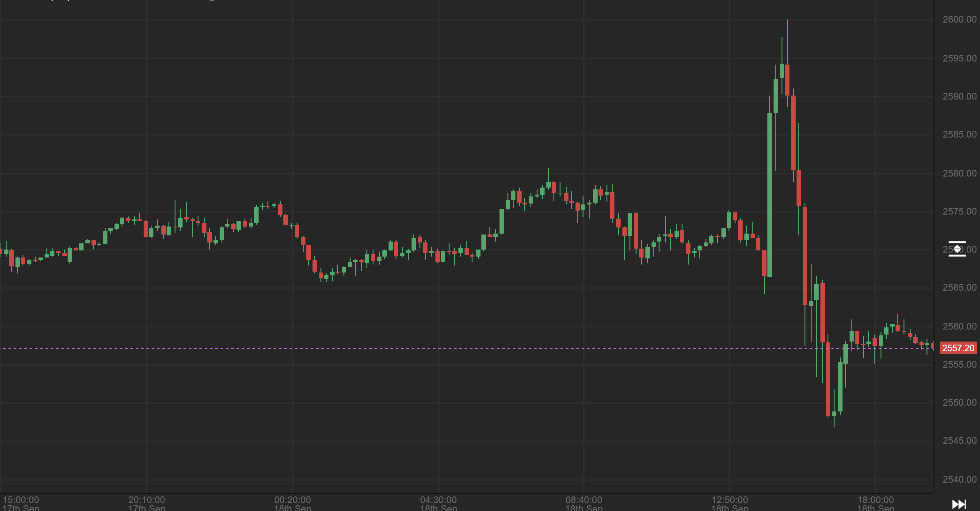Click the 2600.00 price axis label
The height and width of the screenshot is (511, 980).
point(959,19)
